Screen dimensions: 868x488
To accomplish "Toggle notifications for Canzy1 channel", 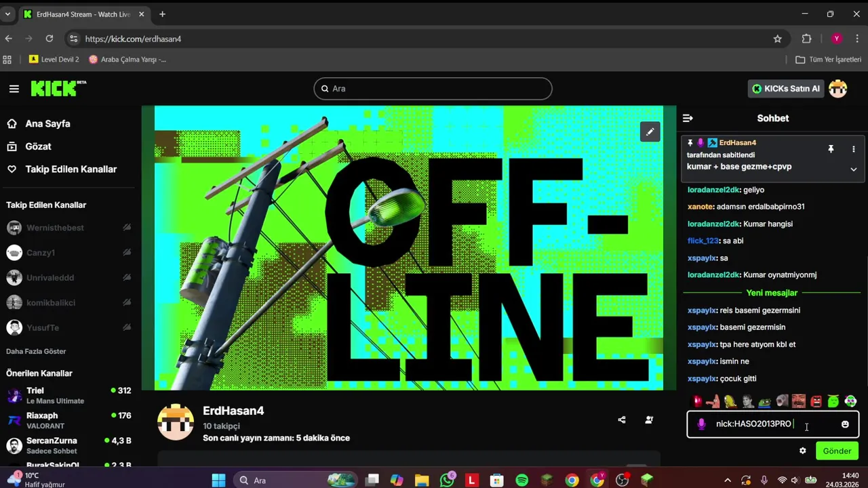I will pos(127,253).
